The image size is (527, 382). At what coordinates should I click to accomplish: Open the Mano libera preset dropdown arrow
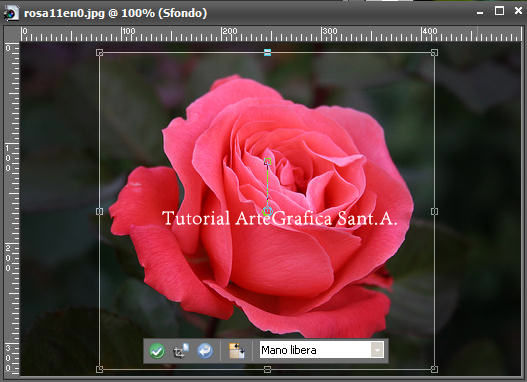tap(377, 350)
